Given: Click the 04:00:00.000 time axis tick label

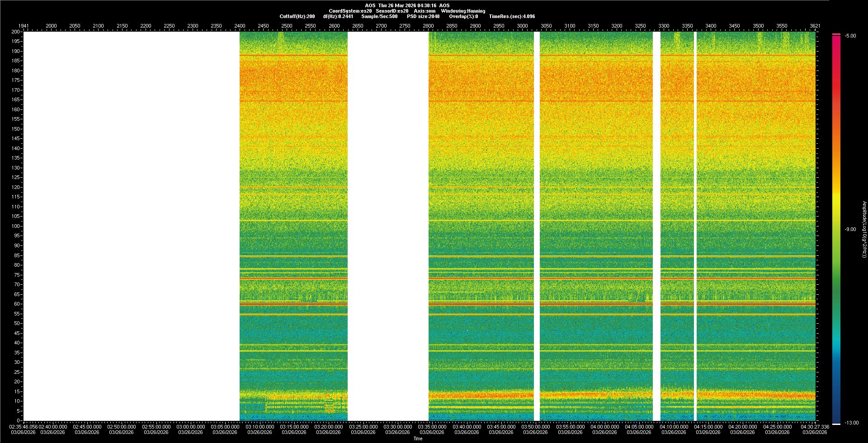Looking at the screenshot, I should click(x=604, y=427).
